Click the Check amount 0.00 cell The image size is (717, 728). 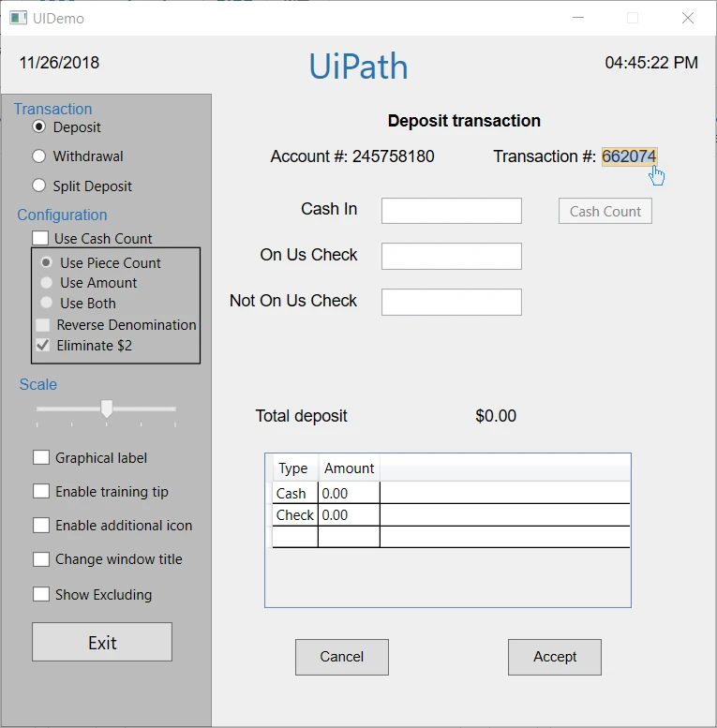click(x=349, y=515)
